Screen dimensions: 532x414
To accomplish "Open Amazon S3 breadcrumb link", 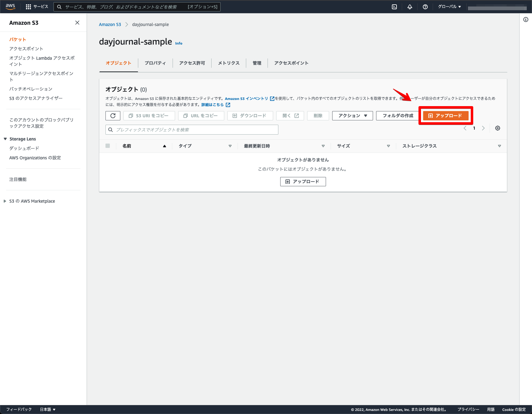I will 110,24.
